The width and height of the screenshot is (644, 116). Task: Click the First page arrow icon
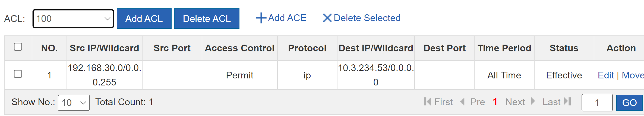pos(427,102)
